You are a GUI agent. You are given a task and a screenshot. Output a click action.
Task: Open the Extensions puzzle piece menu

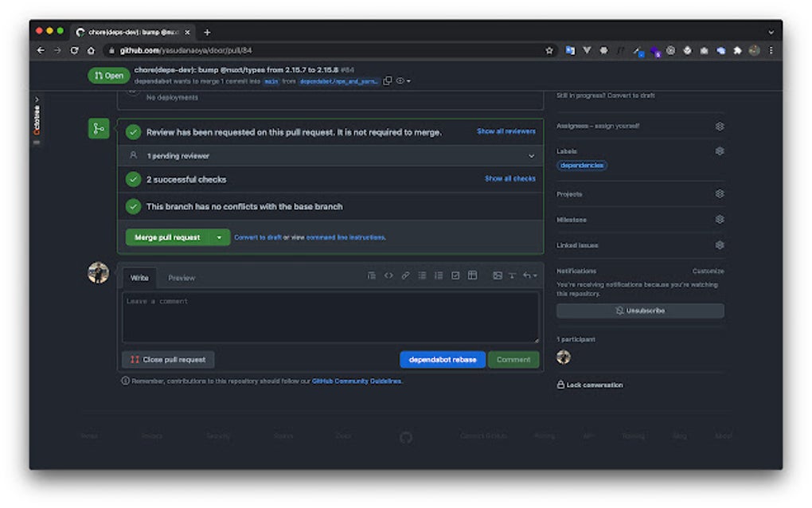click(x=737, y=50)
